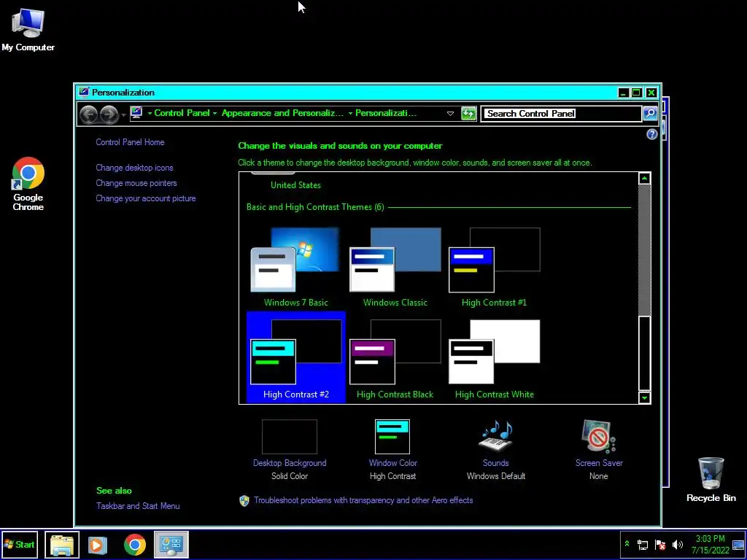Focus the Search Control Panel field
Image resolution: width=747 pixels, height=560 pixels.
click(x=561, y=113)
